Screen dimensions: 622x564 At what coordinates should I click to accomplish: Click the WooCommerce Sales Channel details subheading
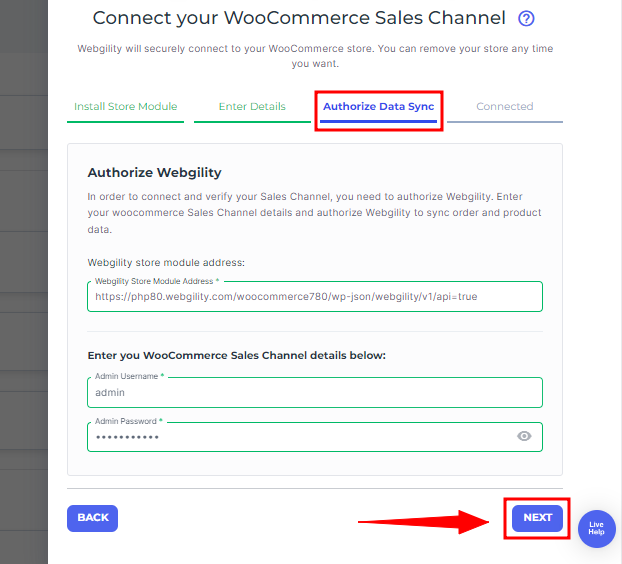click(x=236, y=355)
